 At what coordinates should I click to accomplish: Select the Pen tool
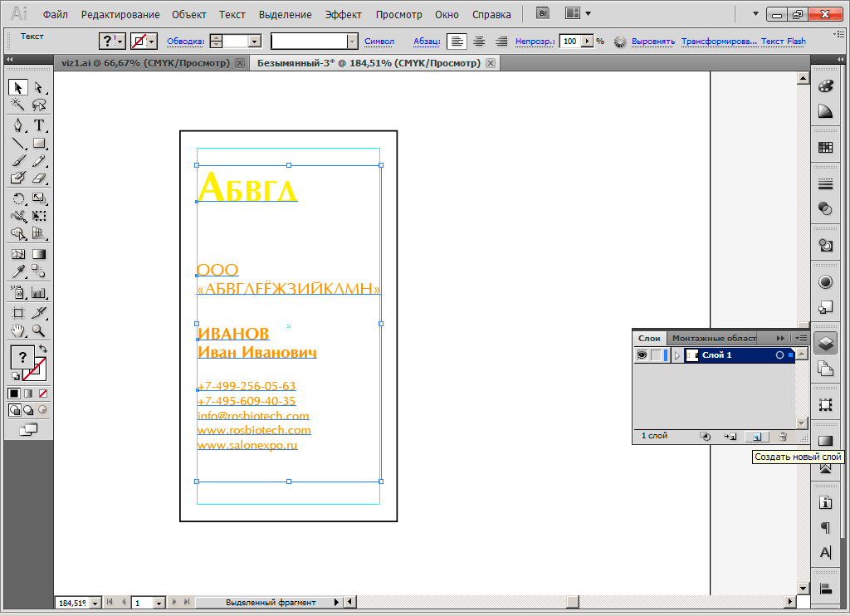(18, 125)
